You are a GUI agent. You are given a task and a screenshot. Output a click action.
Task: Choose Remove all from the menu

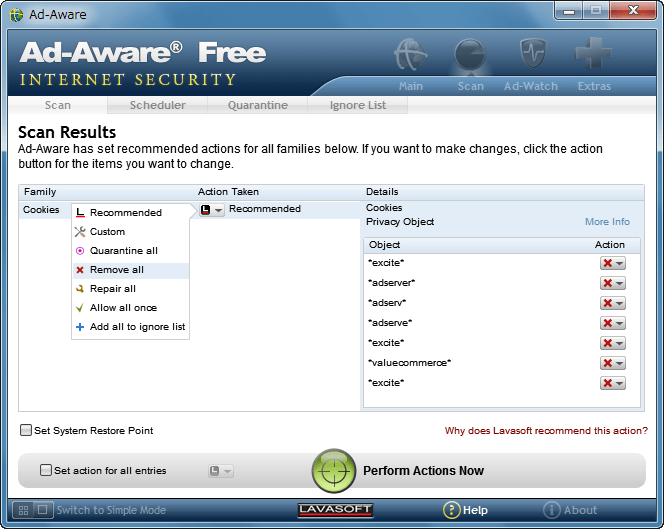(131, 270)
